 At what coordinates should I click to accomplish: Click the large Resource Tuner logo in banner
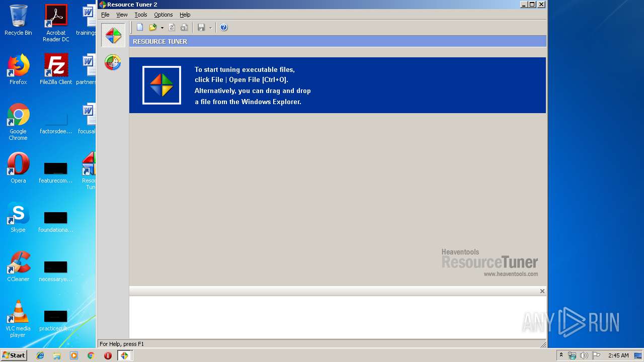click(162, 85)
